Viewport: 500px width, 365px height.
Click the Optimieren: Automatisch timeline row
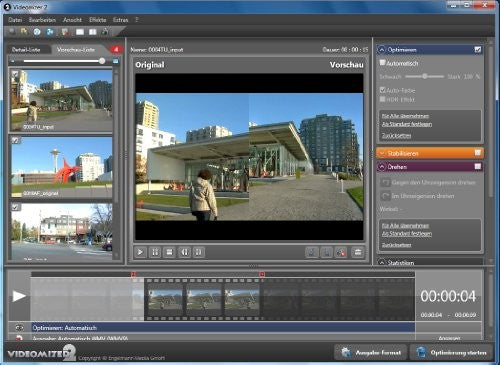click(x=223, y=328)
